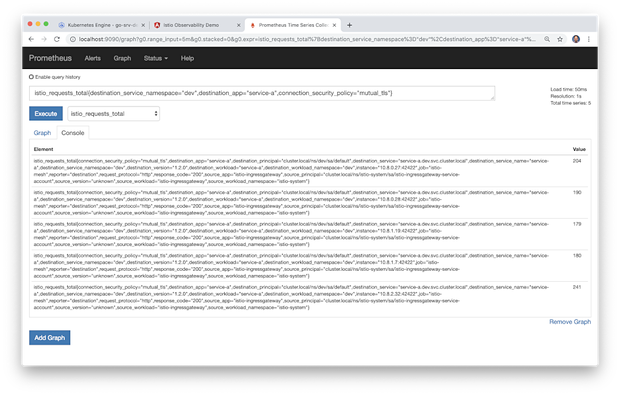Viewport: 620px width, 395px height.
Task: Switch to Kubernetes Engine tab
Action: 102,25
